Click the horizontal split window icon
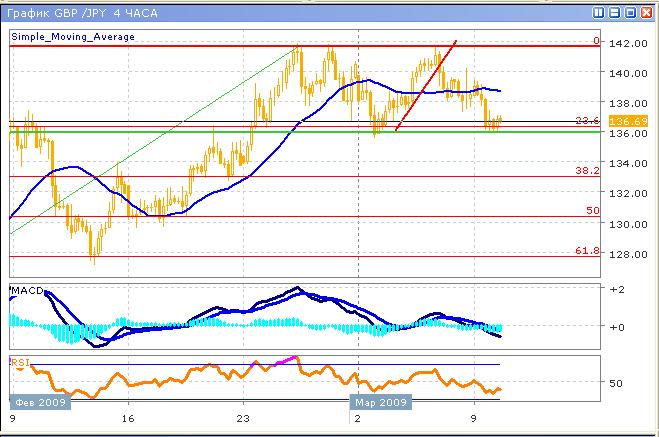Viewport: 659px width, 437px height. pyautogui.click(x=614, y=13)
